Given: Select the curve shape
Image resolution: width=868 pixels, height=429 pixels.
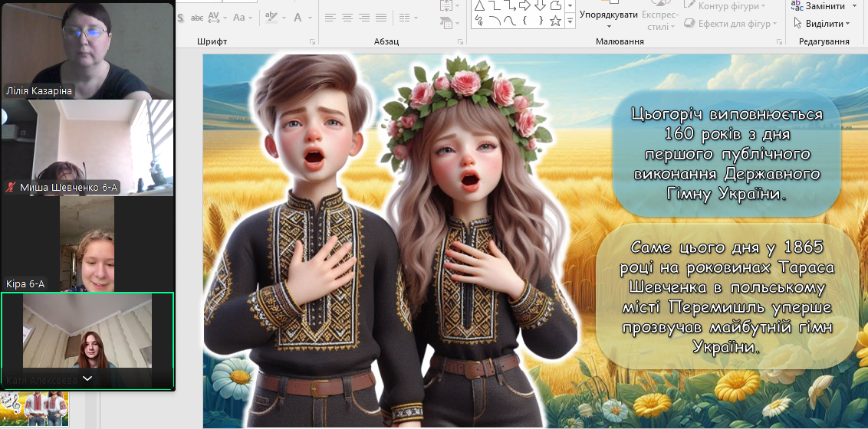Looking at the screenshot, I should (x=510, y=21).
